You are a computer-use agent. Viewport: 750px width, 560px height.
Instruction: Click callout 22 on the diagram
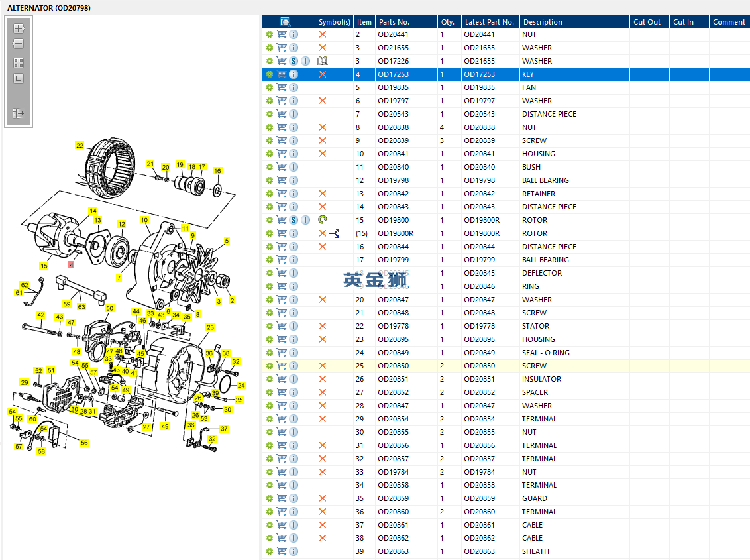pyautogui.click(x=80, y=146)
